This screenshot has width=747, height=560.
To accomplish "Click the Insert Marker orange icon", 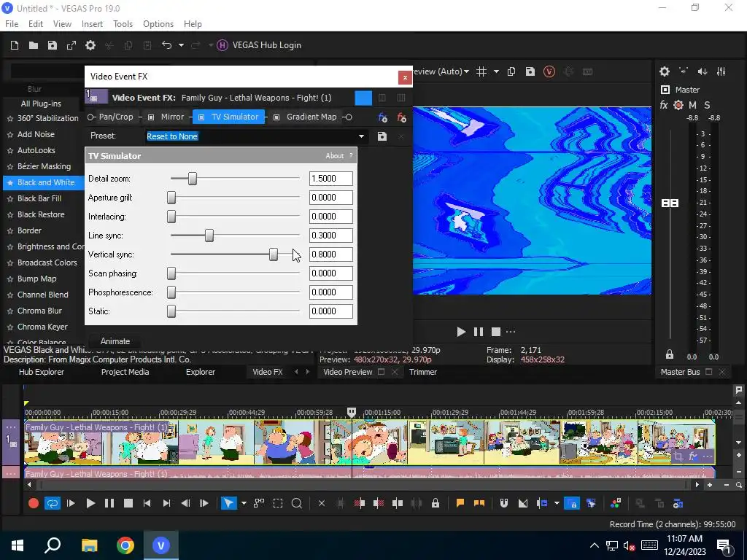I will [x=460, y=503].
